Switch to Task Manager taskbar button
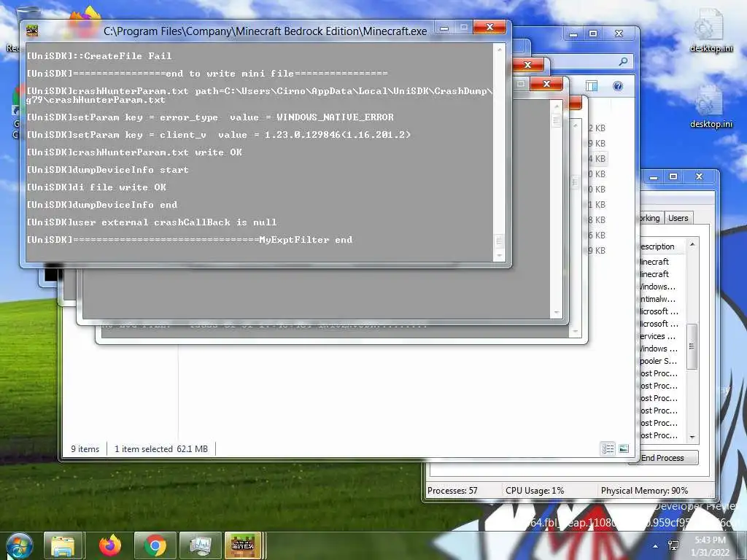747x560 pixels. 201,545
